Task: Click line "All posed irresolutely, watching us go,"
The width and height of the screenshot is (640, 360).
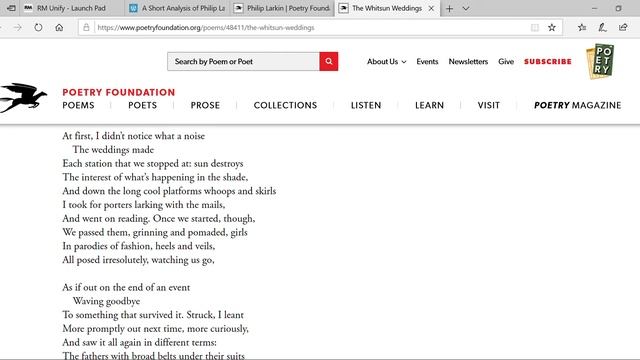Action: (138, 260)
